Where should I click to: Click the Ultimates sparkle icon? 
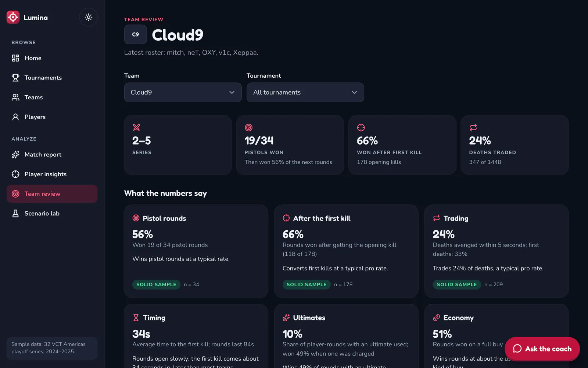click(286, 318)
